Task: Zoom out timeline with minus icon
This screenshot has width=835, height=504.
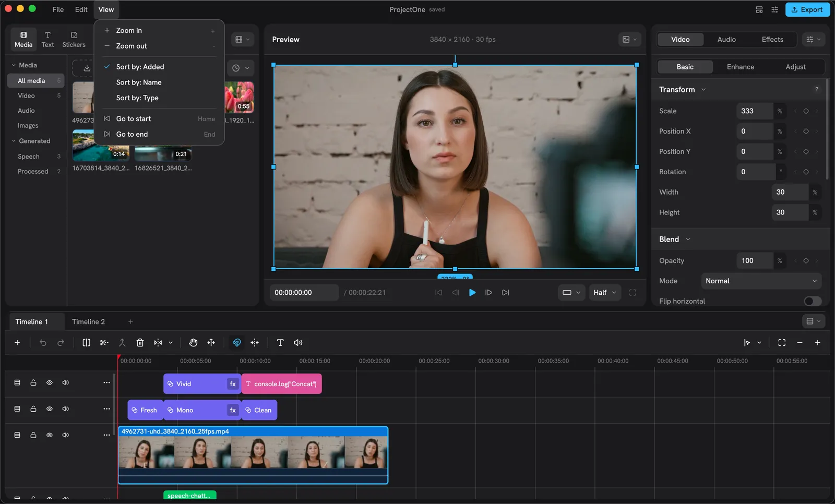Action: click(x=800, y=343)
